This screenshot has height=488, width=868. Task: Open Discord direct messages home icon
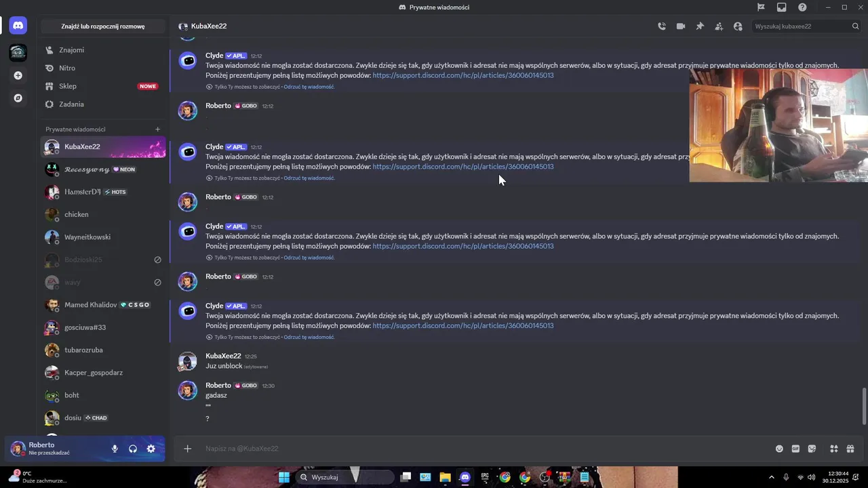[18, 26]
